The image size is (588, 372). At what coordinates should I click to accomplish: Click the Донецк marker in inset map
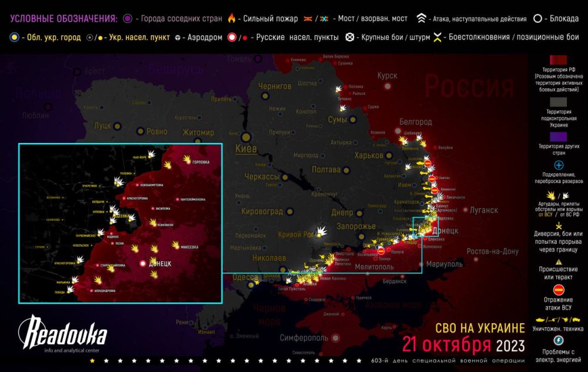143,264
